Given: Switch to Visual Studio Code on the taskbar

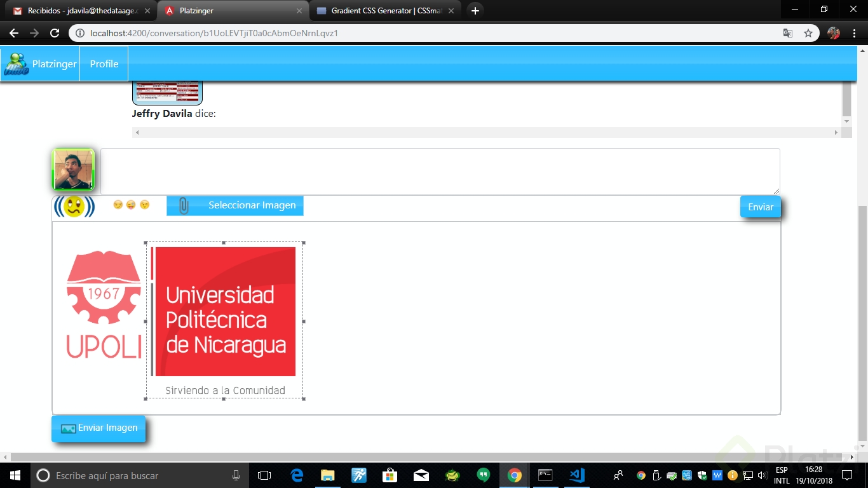Looking at the screenshot, I should pyautogui.click(x=577, y=475).
